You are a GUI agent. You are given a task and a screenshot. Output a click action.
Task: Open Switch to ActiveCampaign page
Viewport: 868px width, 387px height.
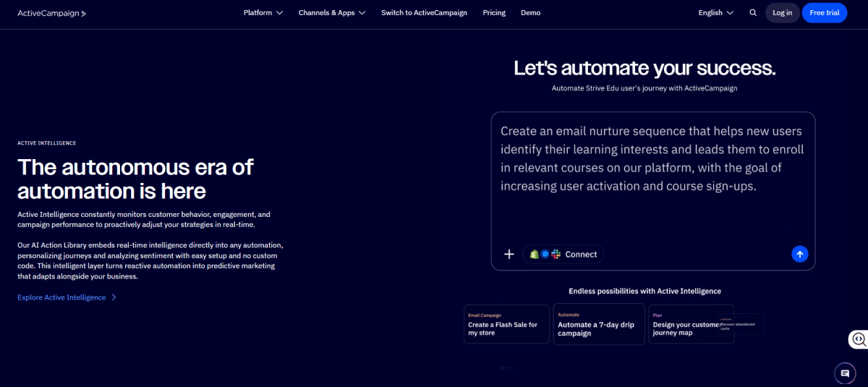(x=424, y=13)
